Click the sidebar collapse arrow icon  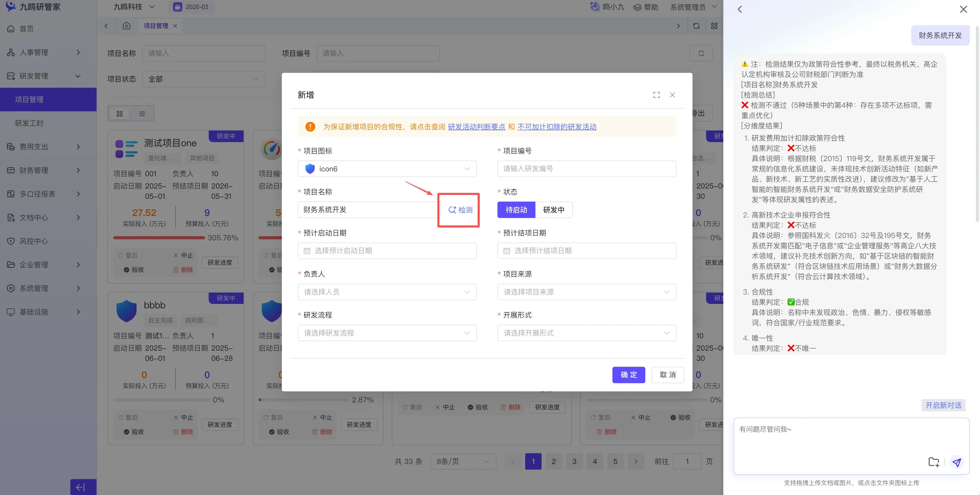(x=80, y=487)
